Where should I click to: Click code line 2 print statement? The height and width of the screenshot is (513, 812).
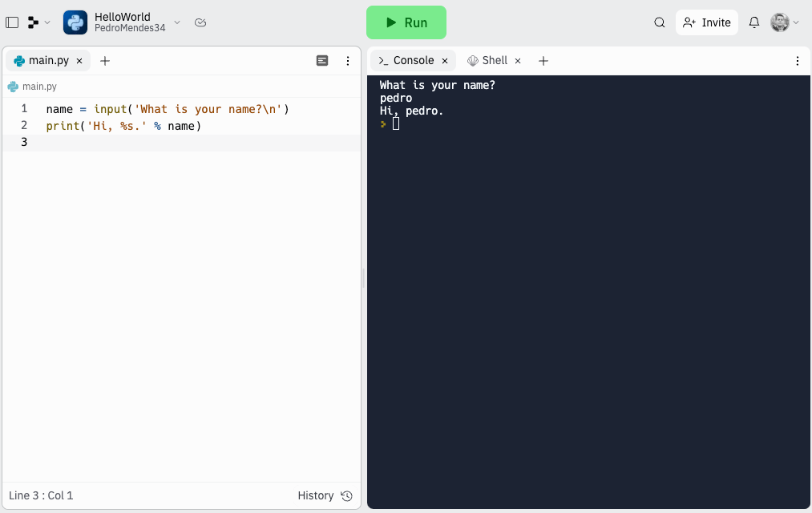pyautogui.click(x=123, y=126)
